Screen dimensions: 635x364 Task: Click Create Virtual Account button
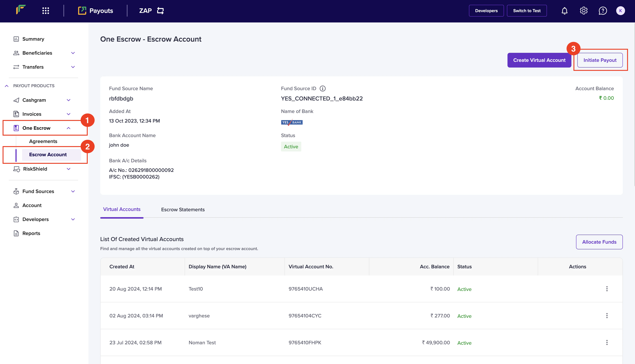coord(539,60)
